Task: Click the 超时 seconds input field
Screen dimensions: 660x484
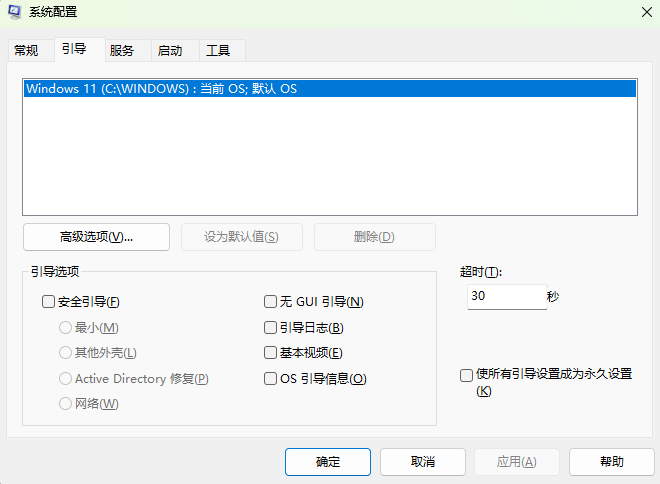Action: pos(507,297)
